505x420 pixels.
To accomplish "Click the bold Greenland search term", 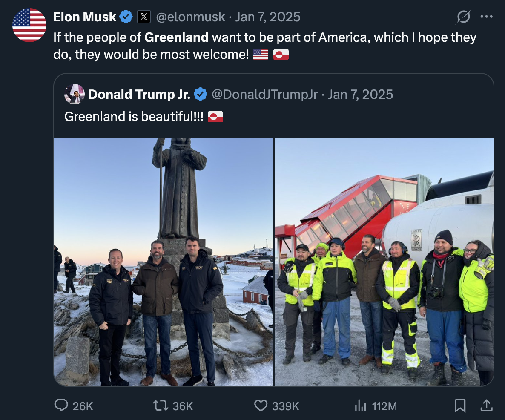I will [176, 37].
